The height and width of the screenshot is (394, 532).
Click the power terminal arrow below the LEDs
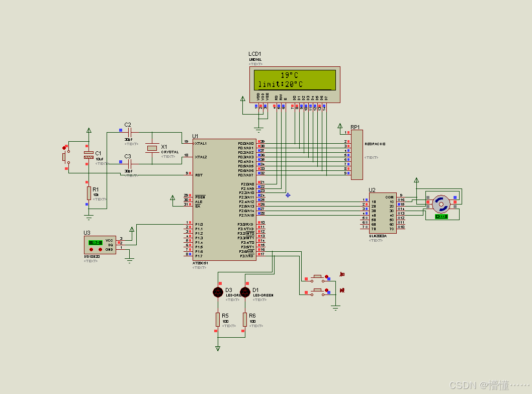click(x=218, y=348)
